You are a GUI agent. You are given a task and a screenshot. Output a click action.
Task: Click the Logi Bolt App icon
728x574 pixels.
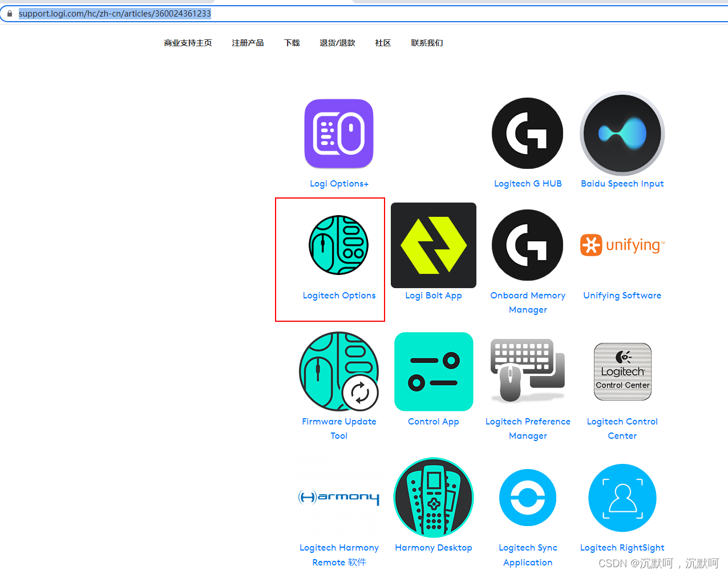[434, 245]
